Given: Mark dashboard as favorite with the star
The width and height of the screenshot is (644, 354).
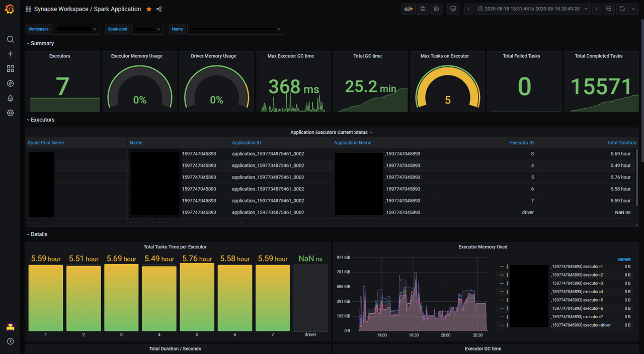Looking at the screenshot, I should 149,9.
